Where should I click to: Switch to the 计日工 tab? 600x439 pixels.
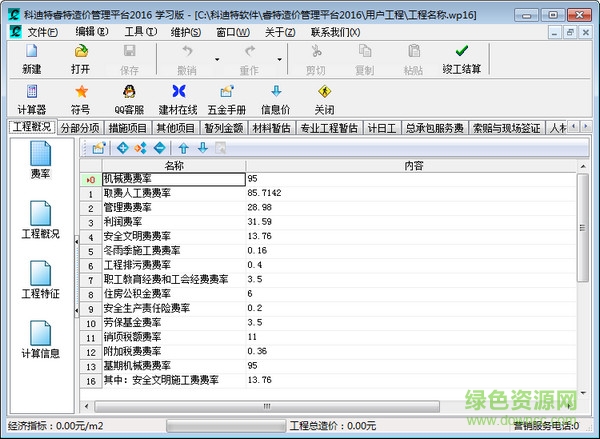[x=382, y=128]
